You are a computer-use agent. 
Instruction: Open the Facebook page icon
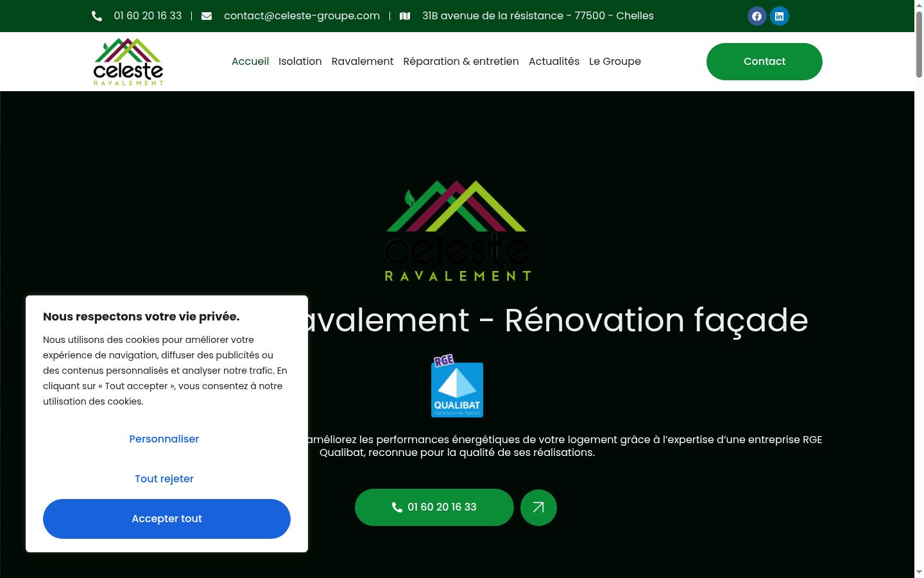757,16
